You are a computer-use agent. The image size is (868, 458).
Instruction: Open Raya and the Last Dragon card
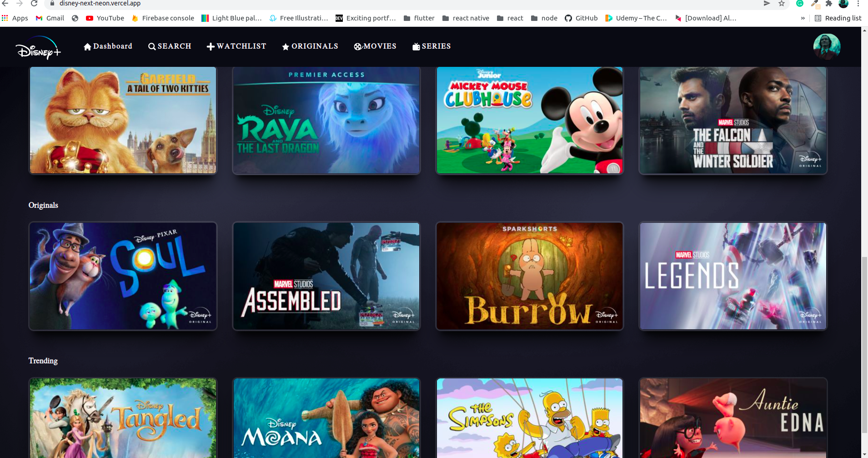pyautogui.click(x=326, y=120)
